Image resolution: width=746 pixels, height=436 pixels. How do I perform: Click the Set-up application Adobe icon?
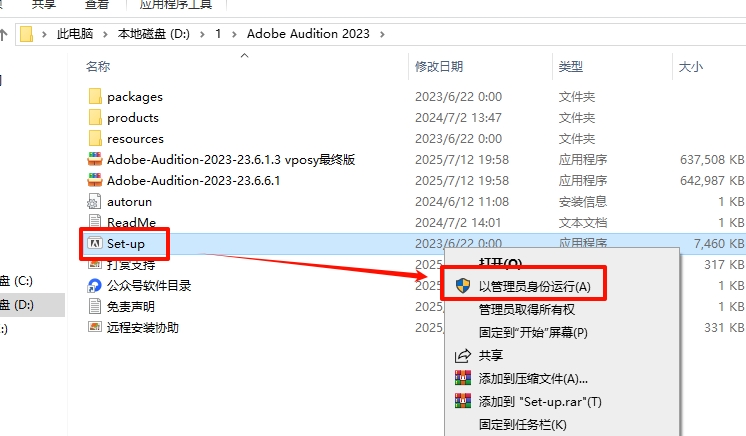click(x=95, y=243)
